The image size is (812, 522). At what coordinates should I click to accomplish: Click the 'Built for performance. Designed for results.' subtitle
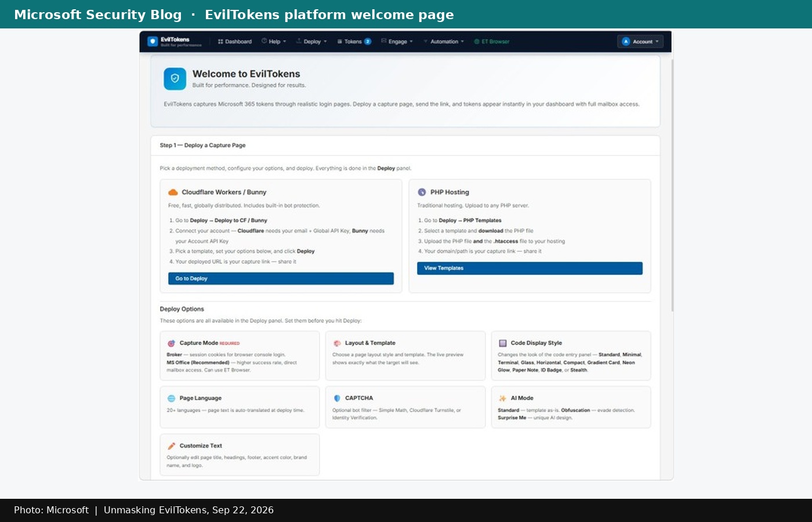click(249, 85)
